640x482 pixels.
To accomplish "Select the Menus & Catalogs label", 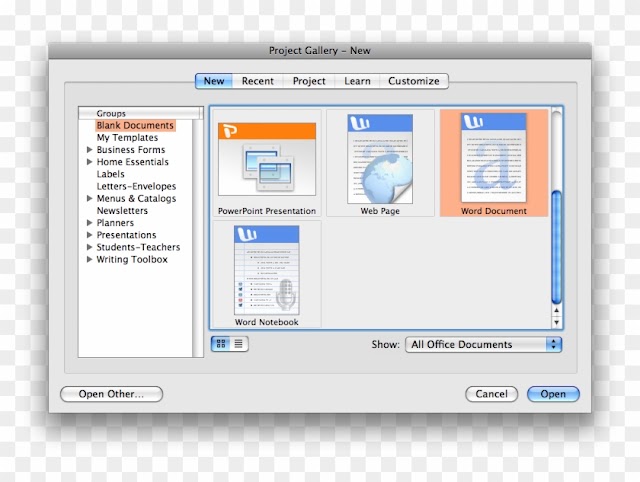I will (136, 198).
